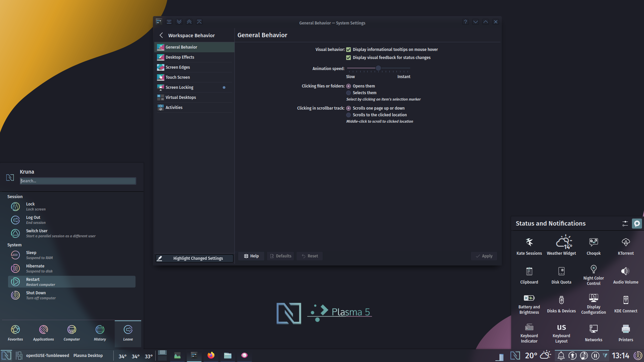
Task: Open Display Configuration in the tray
Action: [593, 304]
